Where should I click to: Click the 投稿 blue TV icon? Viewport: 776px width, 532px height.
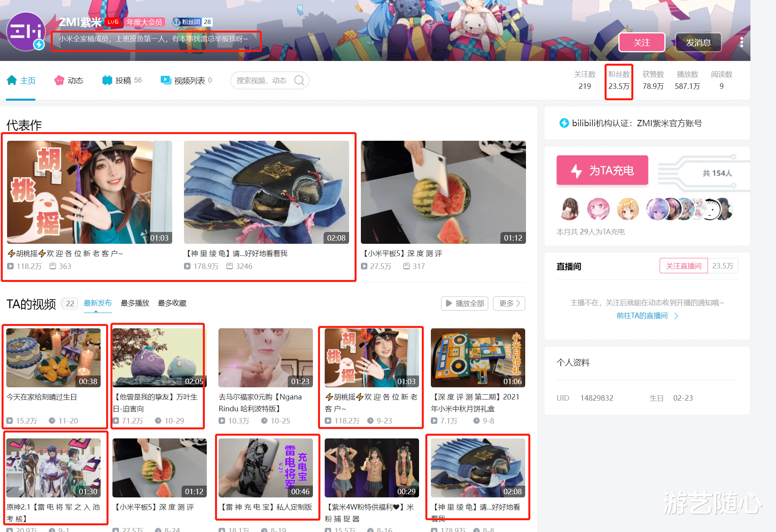point(107,80)
